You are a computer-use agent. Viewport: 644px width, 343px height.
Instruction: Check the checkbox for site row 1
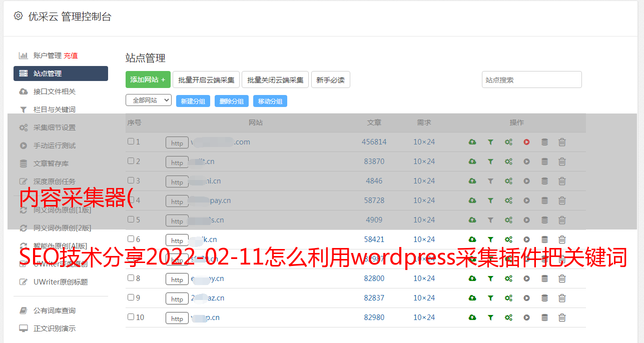131,141
